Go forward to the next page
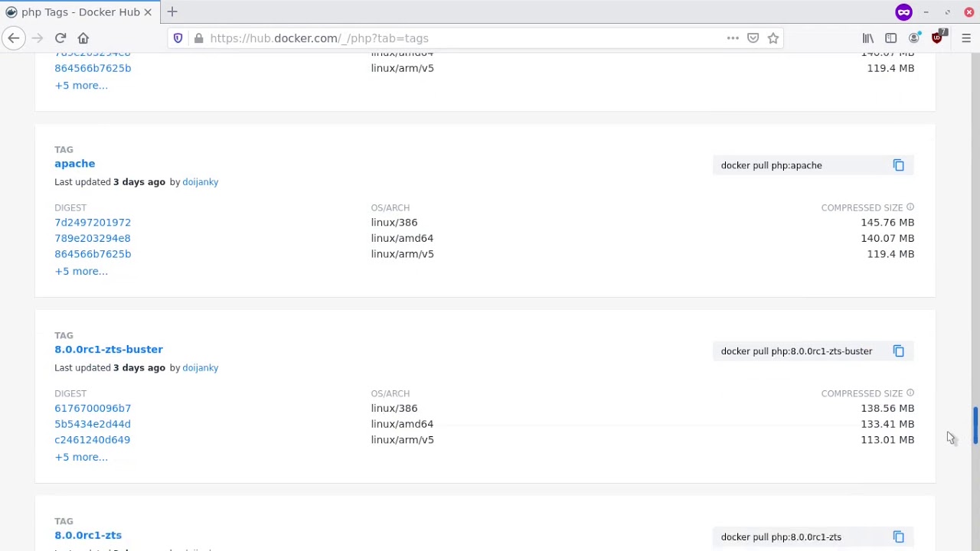The width and height of the screenshot is (980, 551). click(x=37, y=38)
